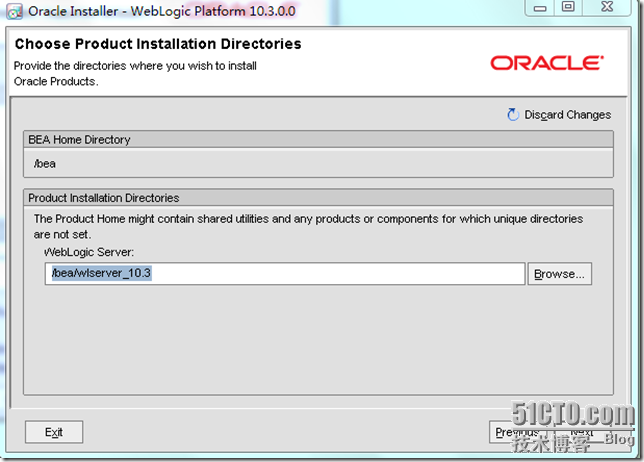Click the WebLogic Server directory input field

(x=285, y=274)
